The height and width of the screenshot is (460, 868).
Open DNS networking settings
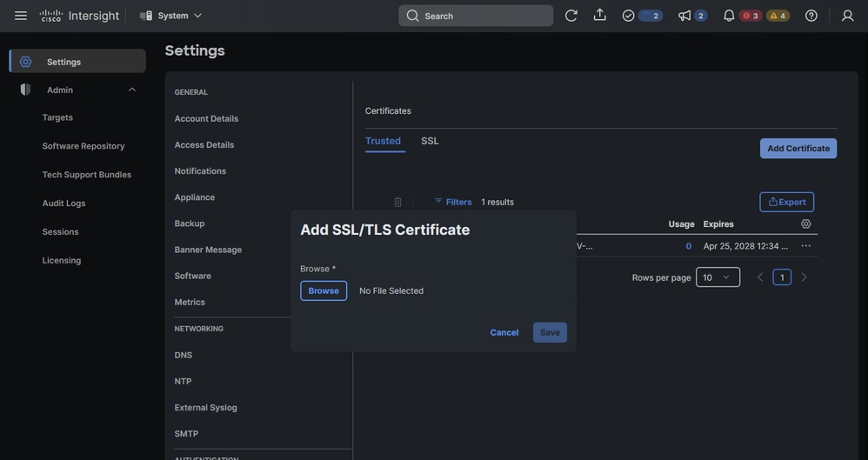(184, 355)
